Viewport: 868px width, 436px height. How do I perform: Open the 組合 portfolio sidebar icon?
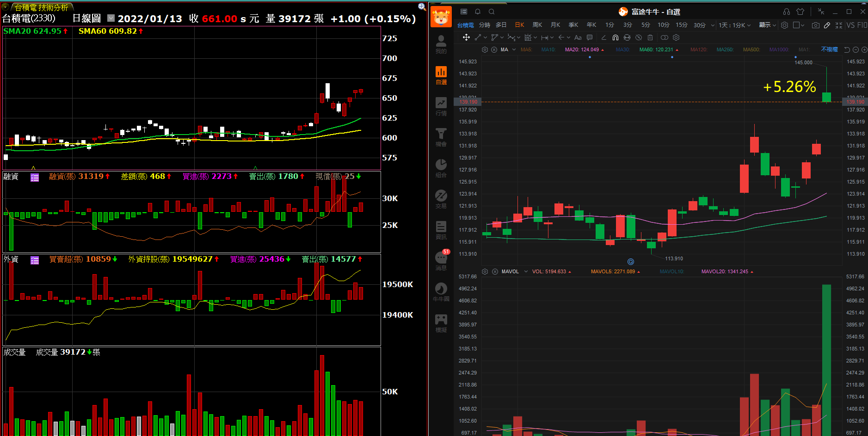(x=441, y=168)
